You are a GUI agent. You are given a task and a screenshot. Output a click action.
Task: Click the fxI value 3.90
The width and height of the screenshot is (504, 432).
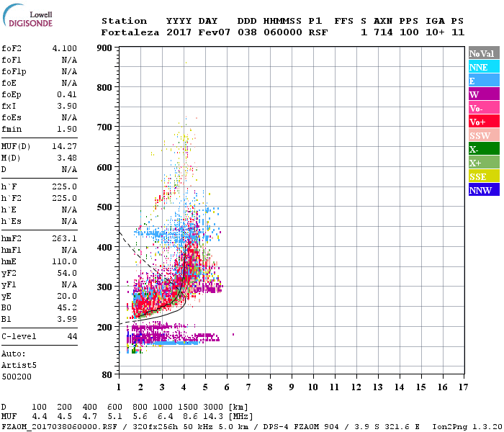pos(67,106)
